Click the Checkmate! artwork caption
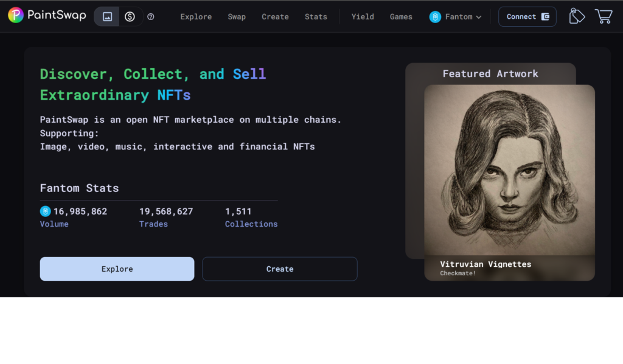This screenshot has height=364, width=623. pyautogui.click(x=458, y=273)
